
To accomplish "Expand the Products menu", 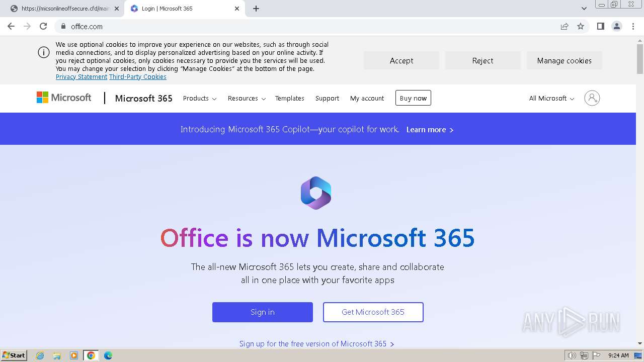I will click(x=200, y=99).
